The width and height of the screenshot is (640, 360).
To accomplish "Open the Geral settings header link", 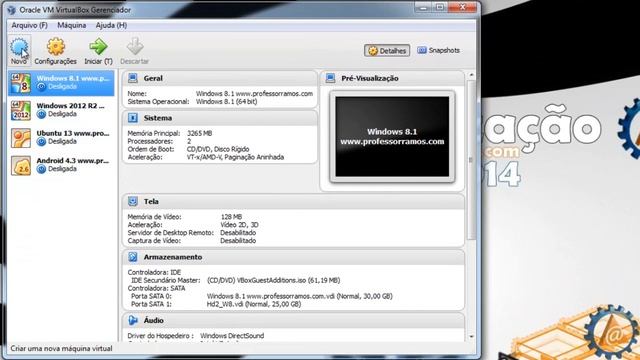I will click(153, 78).
